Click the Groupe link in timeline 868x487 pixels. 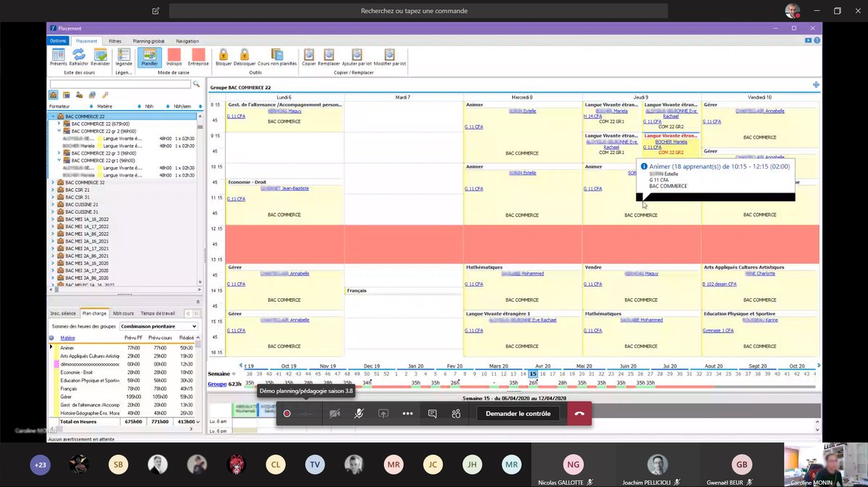(x=217, y=384)
